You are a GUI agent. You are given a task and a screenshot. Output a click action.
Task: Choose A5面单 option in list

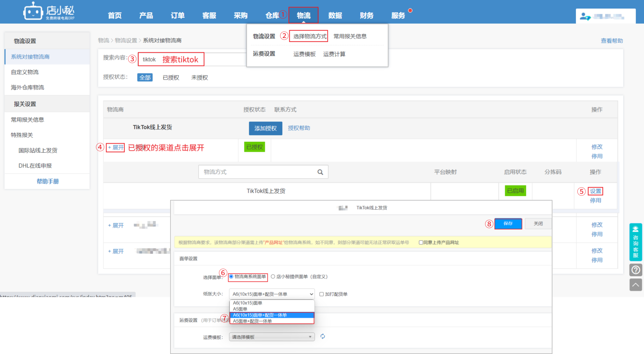click(x=272, y=309)
